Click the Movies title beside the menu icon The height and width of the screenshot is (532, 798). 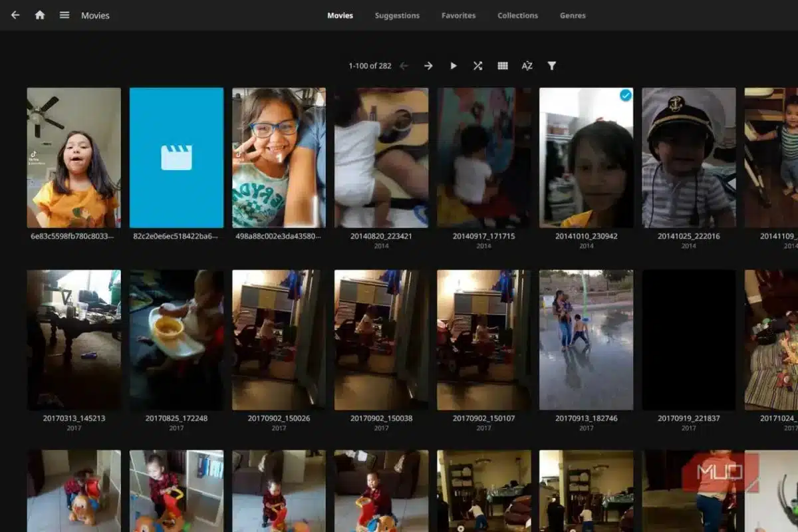tap(95, 15)
